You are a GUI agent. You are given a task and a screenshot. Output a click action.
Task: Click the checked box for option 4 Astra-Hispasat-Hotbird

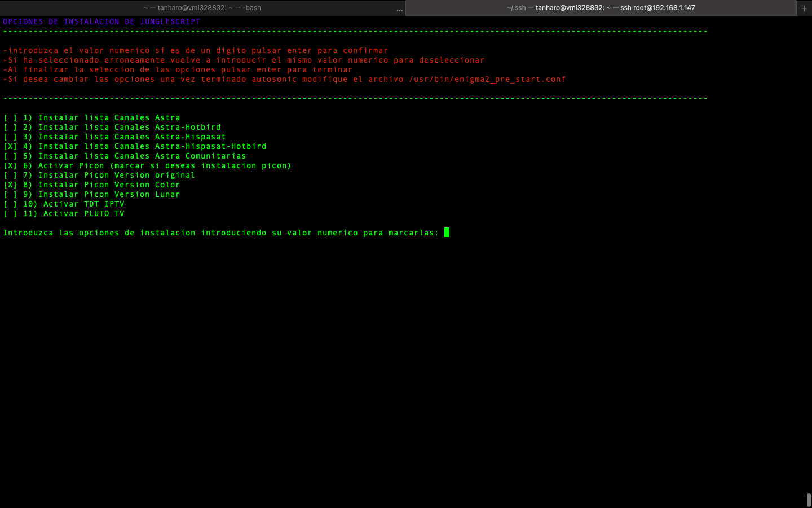(10, 147)
